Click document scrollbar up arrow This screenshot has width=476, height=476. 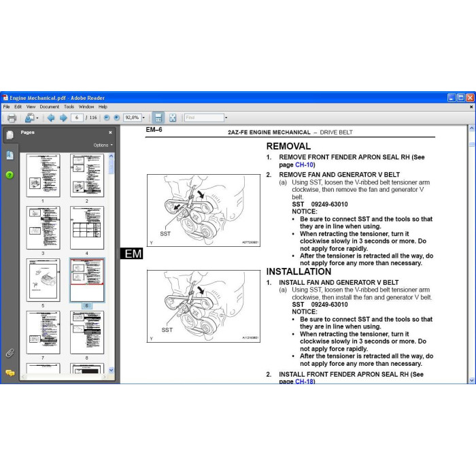coord(472,129)
